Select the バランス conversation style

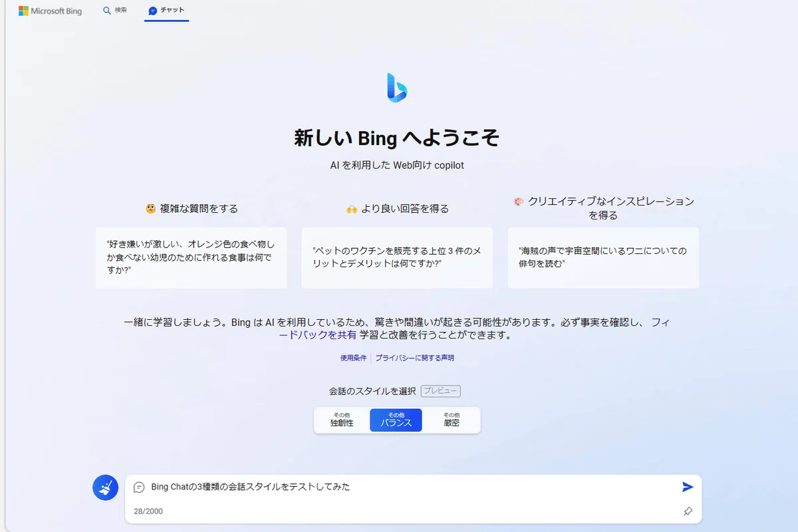click(396, 420)
